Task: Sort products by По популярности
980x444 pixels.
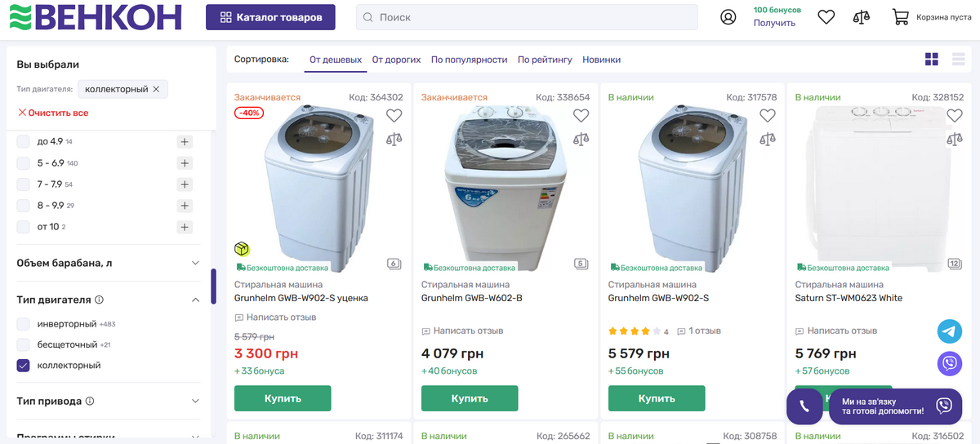Action: pyautogui.click(x=469, y=60)
